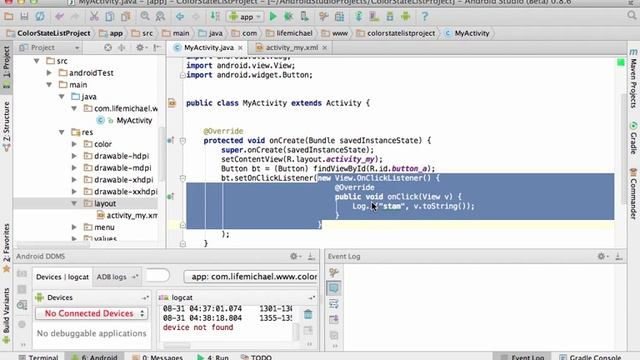Open the No Connected Devices dropdown
Screen dimensions: 640x360
pyautogui.click(x=92, y=313)
